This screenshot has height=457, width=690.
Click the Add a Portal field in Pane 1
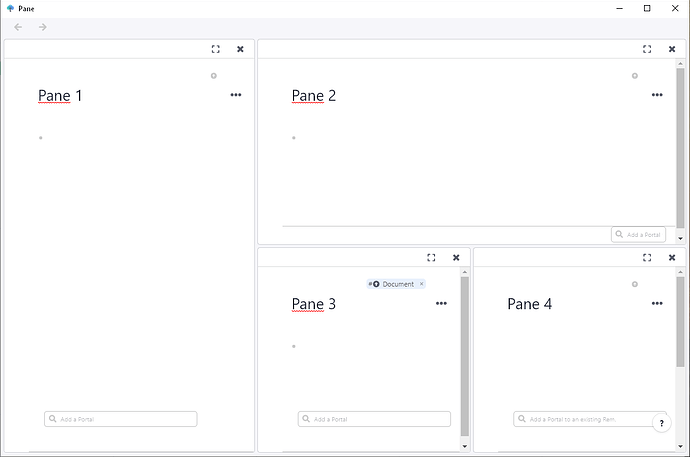[x=121, y=419]
